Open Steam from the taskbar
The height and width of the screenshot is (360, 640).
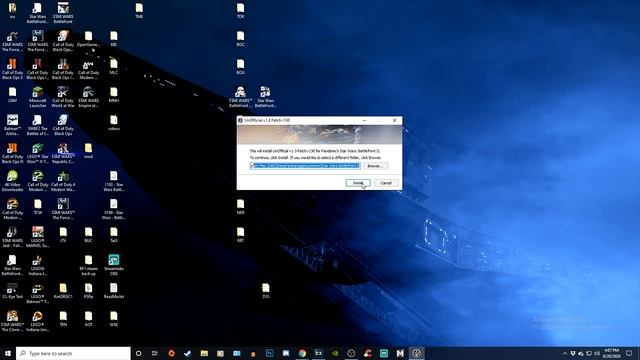187,353
